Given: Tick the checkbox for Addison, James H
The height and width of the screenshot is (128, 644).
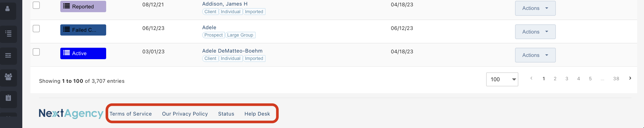Looking at the screenshot, I should click(36, 5).
